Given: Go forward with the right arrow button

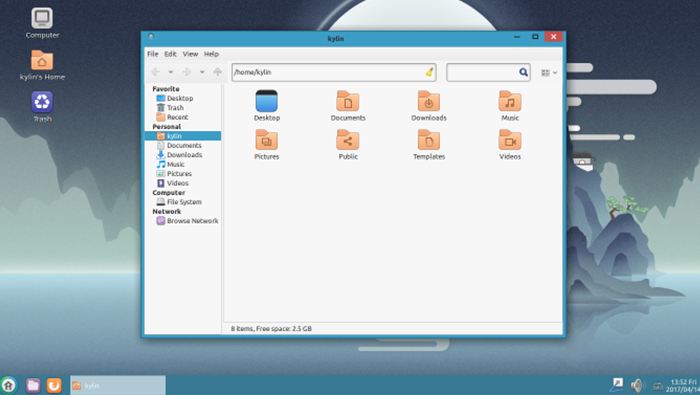Looking at the screenshot, I should (187, 72).
